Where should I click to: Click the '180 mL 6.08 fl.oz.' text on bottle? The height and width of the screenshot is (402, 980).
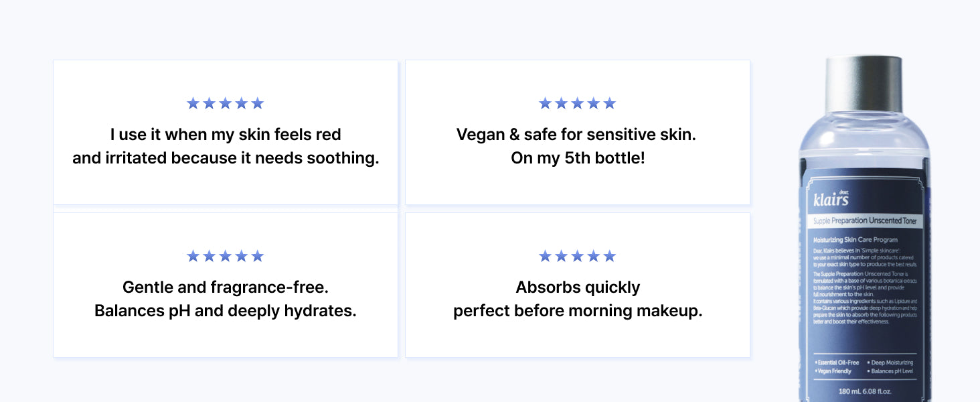click(865, 391)
